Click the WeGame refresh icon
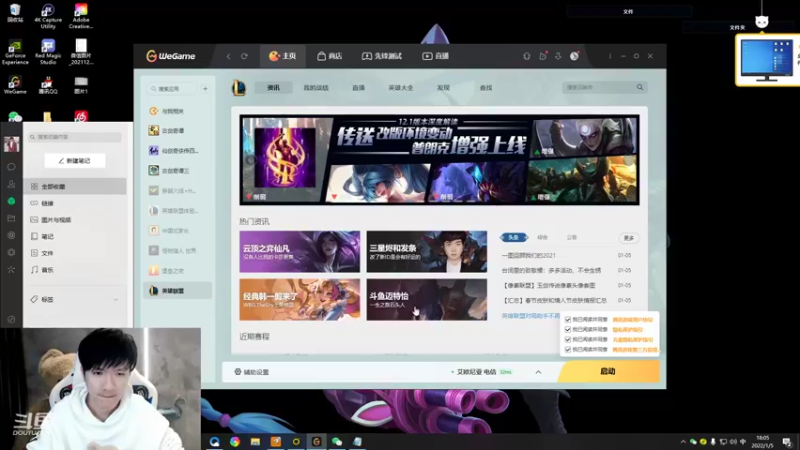 244,56
